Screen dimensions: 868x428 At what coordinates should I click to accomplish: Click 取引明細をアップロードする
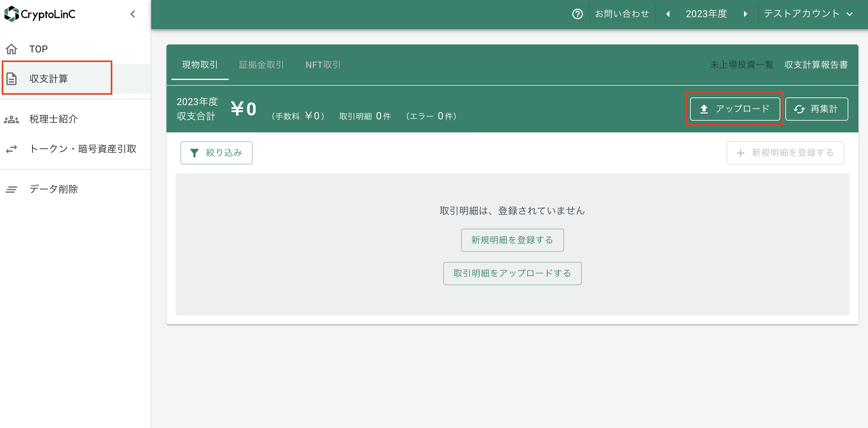(512, 273)
